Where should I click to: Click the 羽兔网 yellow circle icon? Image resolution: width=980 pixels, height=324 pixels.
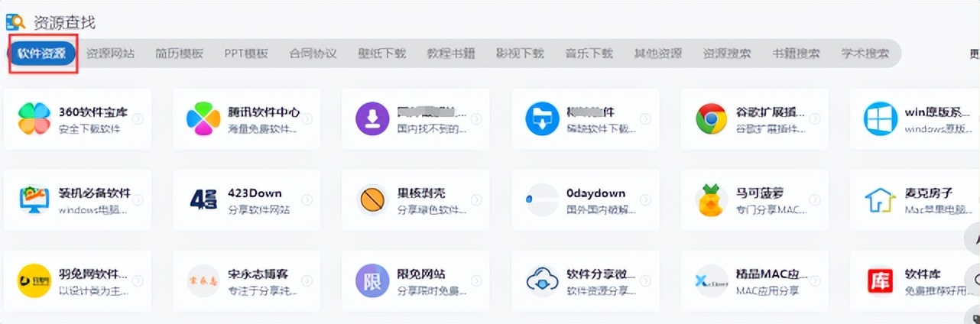pos(34,281)
